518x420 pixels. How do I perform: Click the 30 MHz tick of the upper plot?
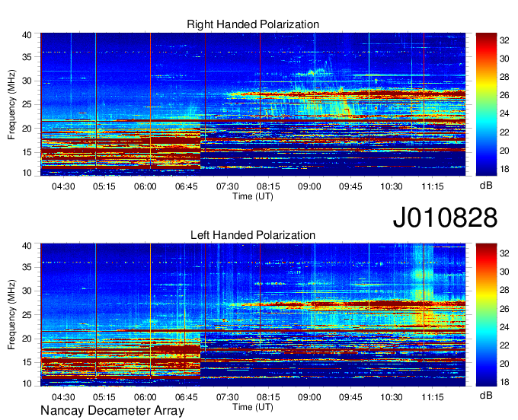click(27, 81)
